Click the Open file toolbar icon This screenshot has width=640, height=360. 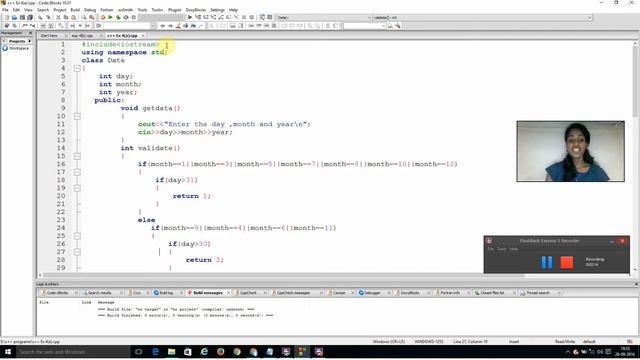pyautogui.click(x=14, y=18)
